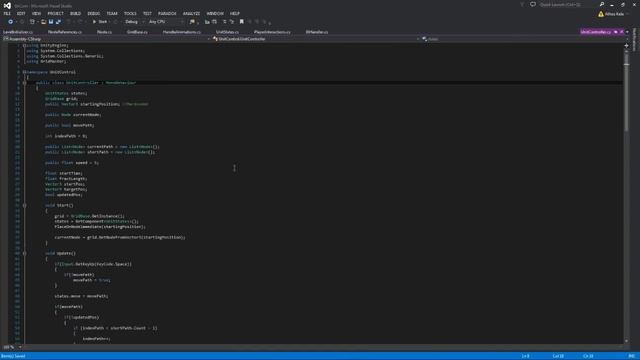This screenshot has width=640, height=360.
Task: Collapse the using directives region
Action: [24, 46]
